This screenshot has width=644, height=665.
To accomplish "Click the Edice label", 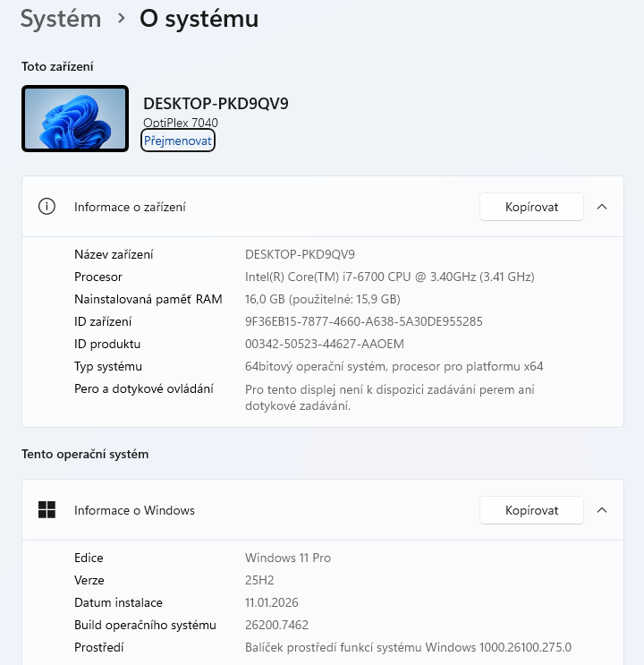I will pyautogui.click(x=89, y=558).
